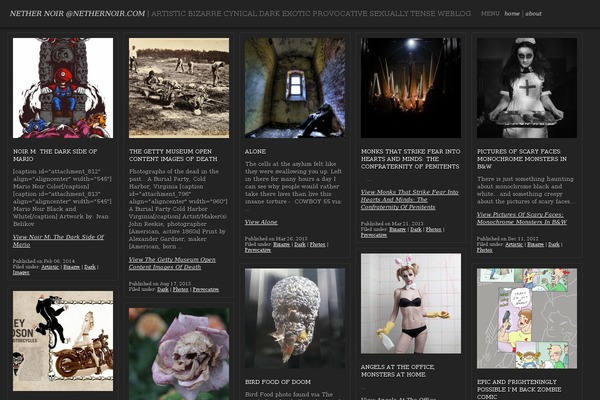Select Photos tag under Monks post
Screen dimensions: 600x400
click(x=434, y=230)
